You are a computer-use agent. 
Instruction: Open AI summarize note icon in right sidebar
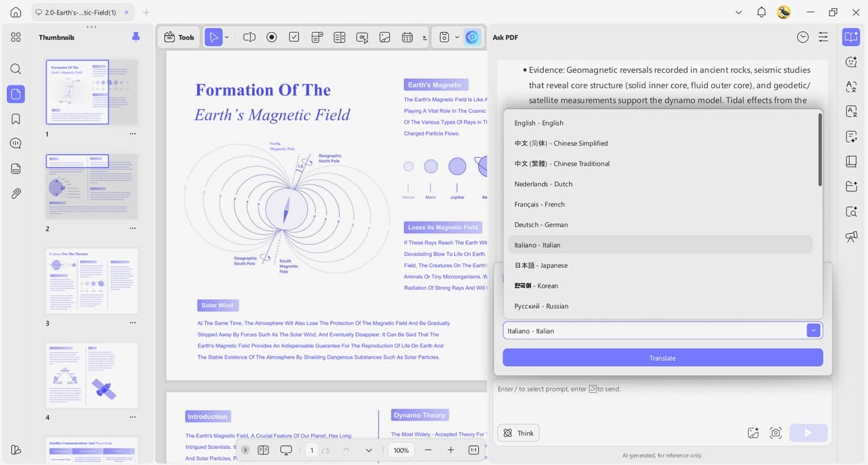[x=851, y=137]
